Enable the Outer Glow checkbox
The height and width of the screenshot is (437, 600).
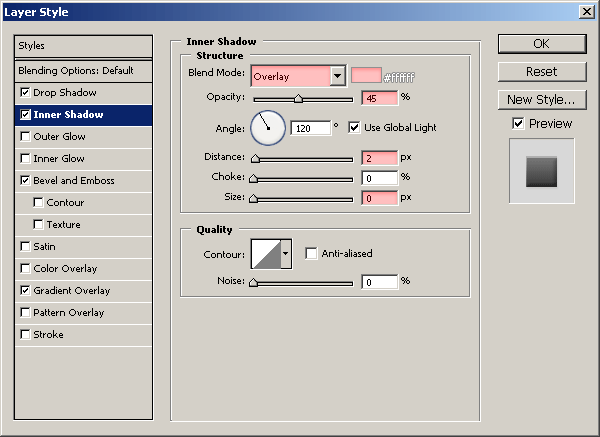25,137
